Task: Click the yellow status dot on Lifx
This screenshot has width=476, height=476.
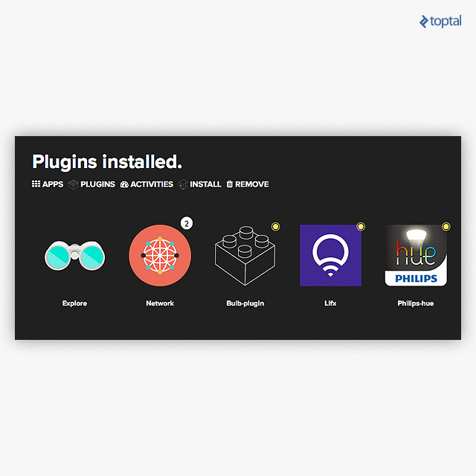Action: 361,226
